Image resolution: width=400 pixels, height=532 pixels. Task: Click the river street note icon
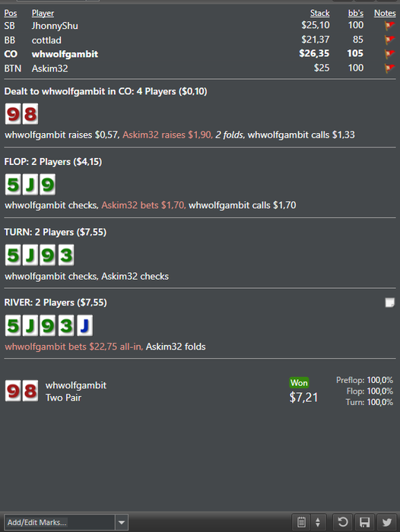click(x=390, y=302)
